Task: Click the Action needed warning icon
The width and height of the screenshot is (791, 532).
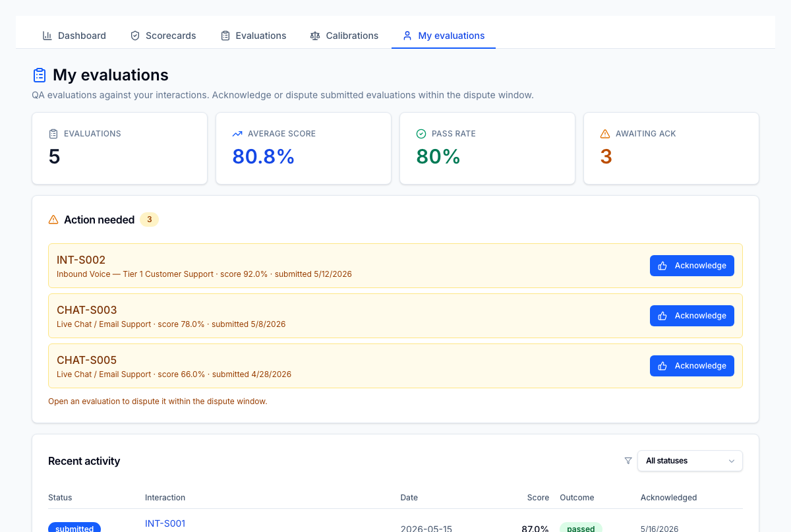Action: [x=53, y=220]
